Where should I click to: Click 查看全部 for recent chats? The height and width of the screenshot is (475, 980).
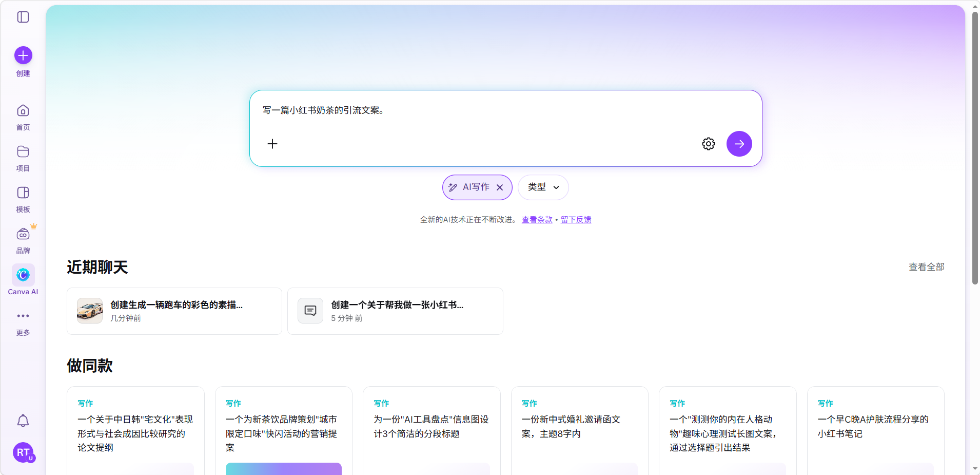click(x=926, y=267)
